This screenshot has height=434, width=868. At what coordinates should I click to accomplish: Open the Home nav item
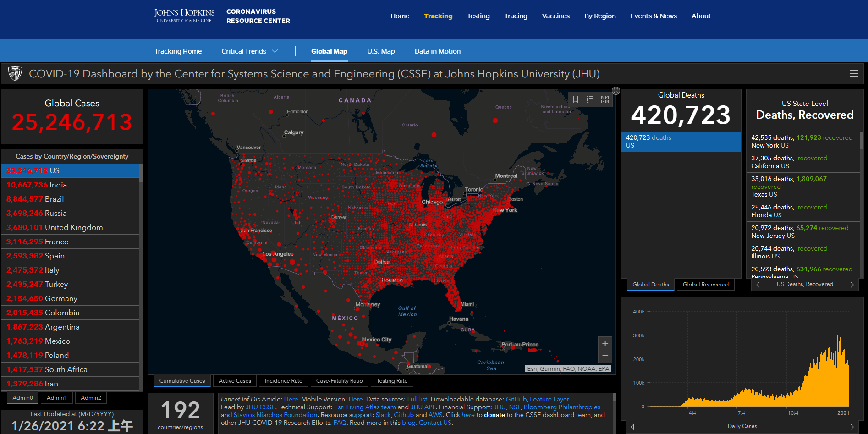click(x=400, y=16)
